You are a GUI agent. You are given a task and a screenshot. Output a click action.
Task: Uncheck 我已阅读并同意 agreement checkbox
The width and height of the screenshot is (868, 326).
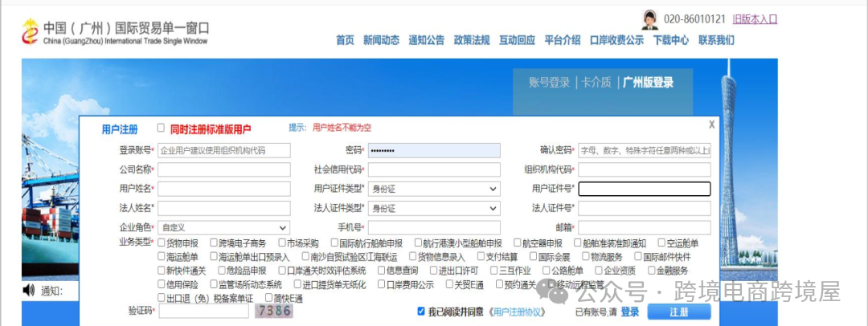point(421,312)
